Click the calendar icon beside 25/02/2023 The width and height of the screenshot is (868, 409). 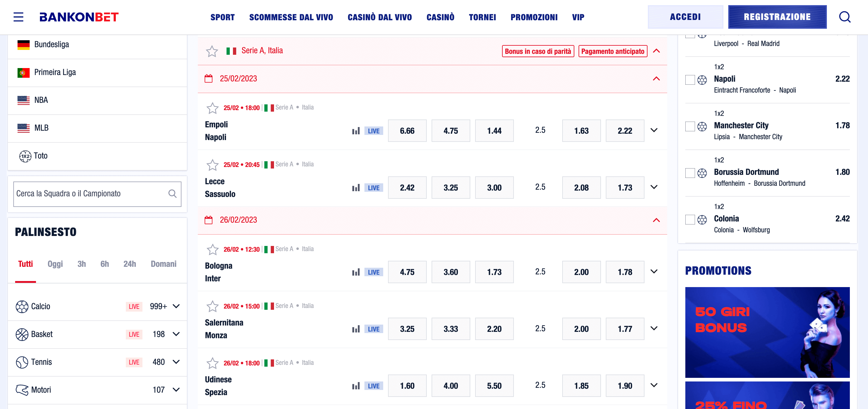tap(209, 78)
